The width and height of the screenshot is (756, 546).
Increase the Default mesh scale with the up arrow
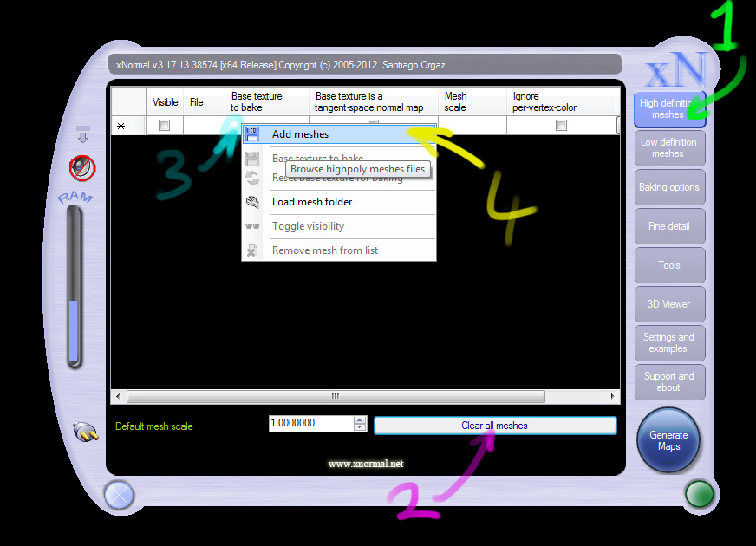360,419
